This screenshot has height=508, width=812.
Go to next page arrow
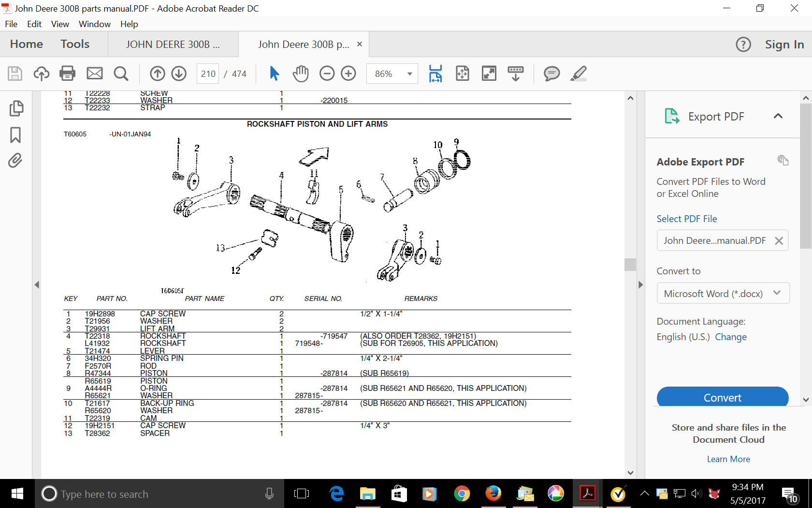[x=179, y=74]
